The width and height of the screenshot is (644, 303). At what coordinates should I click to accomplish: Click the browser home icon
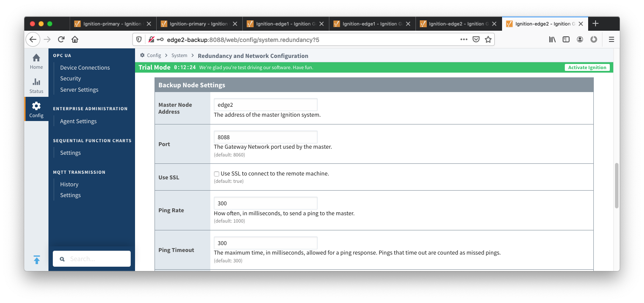(x=75, y=39)
